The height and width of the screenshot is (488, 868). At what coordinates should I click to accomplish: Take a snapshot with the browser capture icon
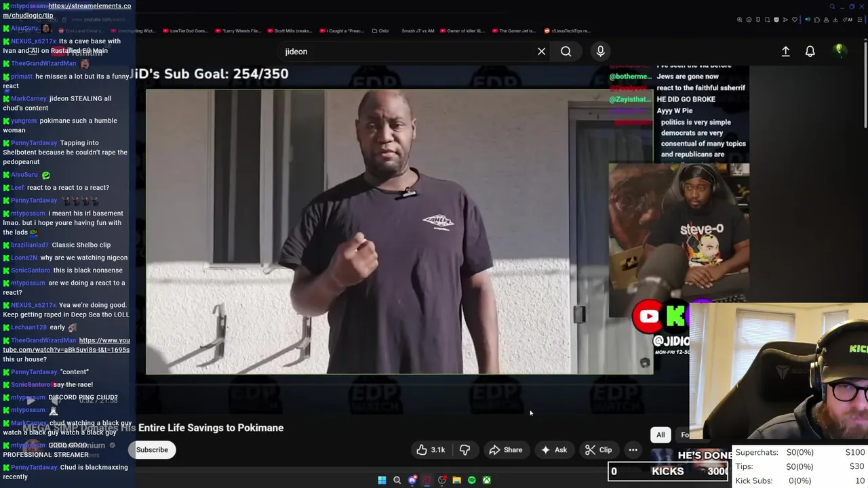click(767, 20)
